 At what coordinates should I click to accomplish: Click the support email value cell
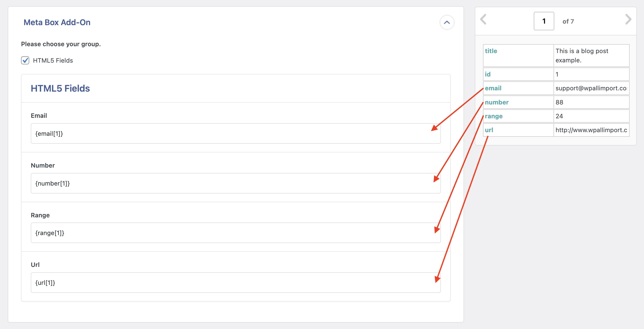point(591,88)
